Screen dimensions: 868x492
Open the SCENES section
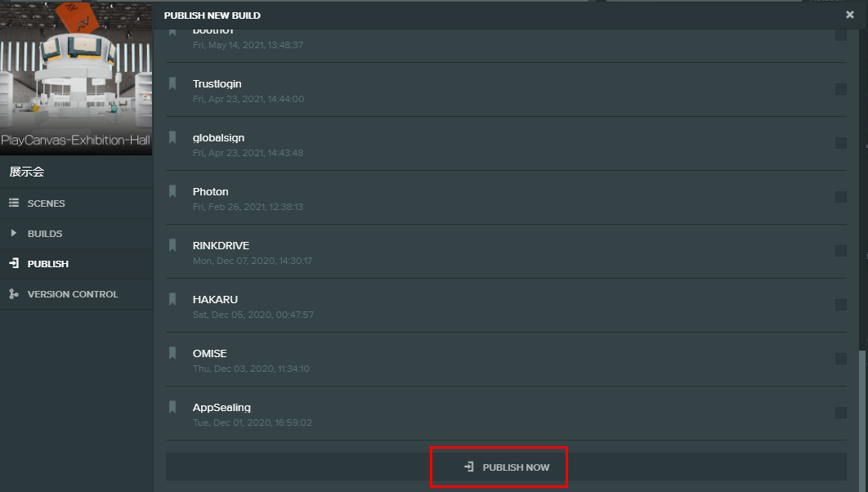coord(76,204)
